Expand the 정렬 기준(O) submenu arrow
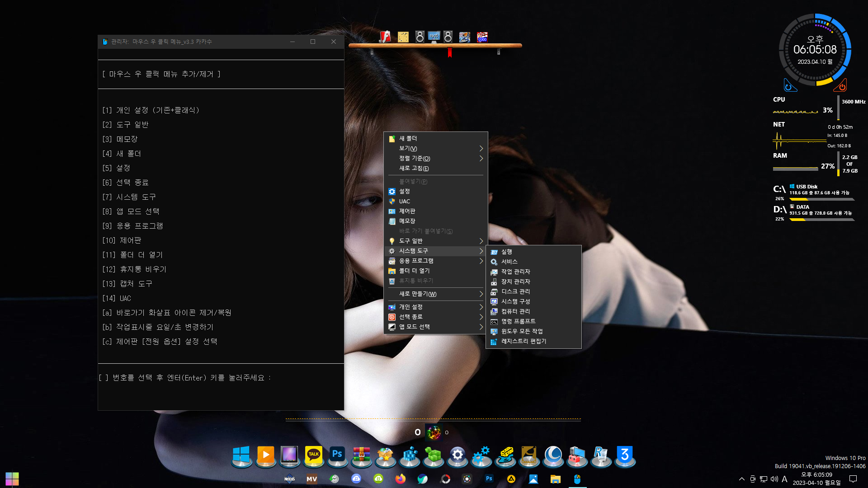The height and width of the screenshot is (488, 868). click(x=481, y=159)
